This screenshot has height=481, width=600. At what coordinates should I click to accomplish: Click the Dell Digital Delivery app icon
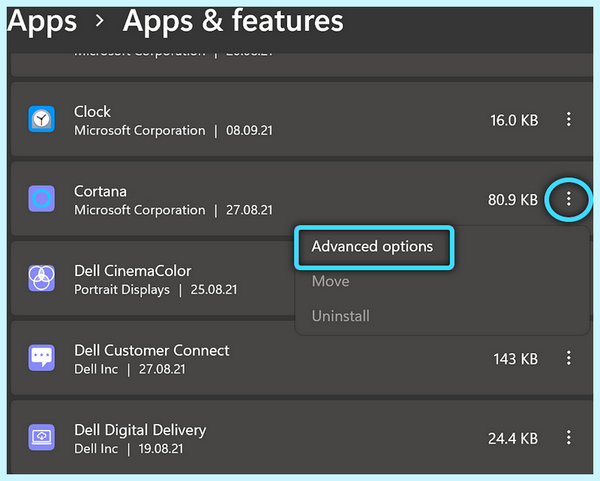[x=42, y=437]
